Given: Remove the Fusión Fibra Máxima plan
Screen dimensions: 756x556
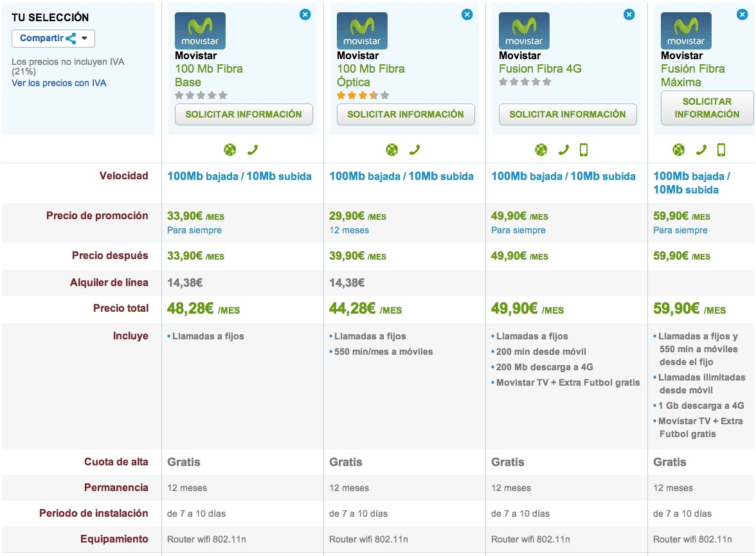Looking at the screenshot, I should 742,15.
